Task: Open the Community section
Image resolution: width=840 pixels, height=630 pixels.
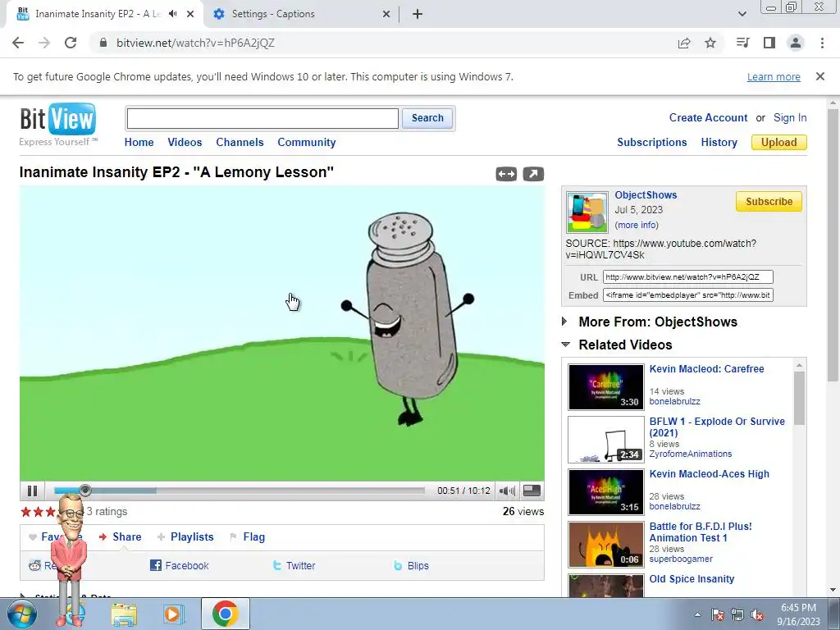Action: pos(307,142)
